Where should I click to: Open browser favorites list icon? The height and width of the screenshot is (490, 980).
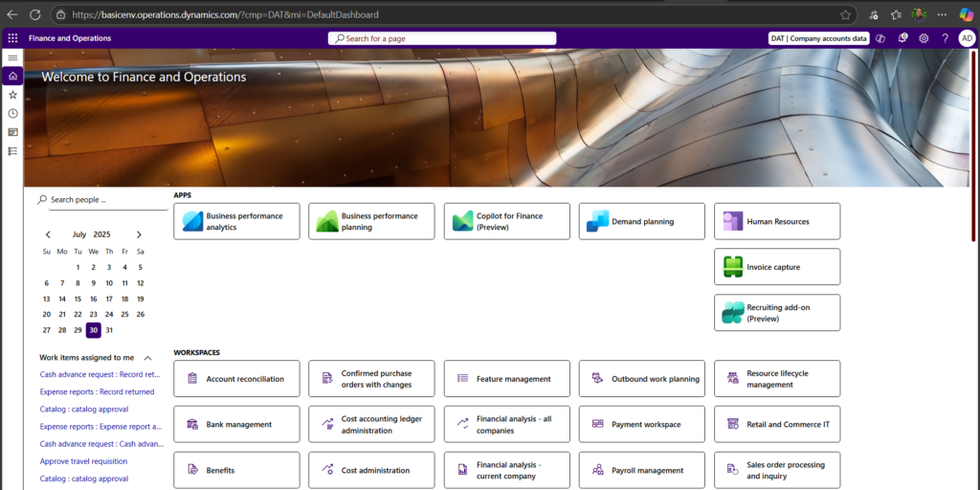(x=896, y=14)
